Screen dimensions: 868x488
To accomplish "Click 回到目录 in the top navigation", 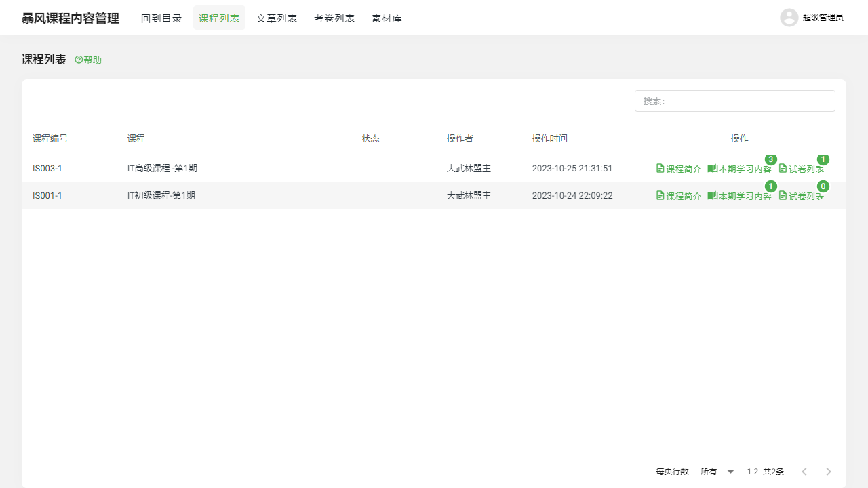I will (x=161, y=18).
